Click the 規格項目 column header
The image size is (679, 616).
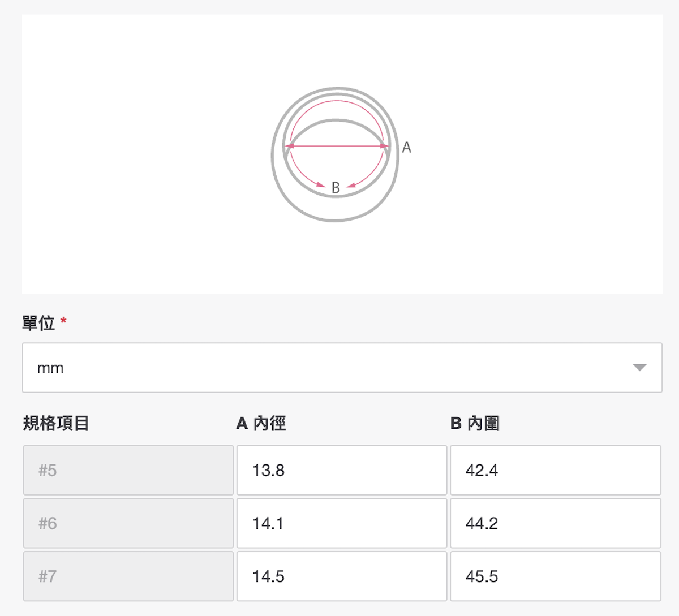click(x=56, y=423)
